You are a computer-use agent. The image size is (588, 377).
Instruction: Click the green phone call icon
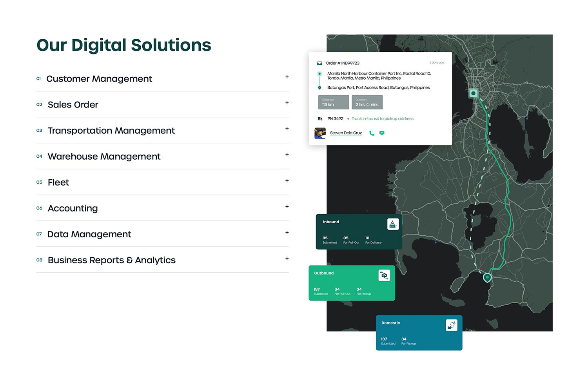(x=372, y=133)
